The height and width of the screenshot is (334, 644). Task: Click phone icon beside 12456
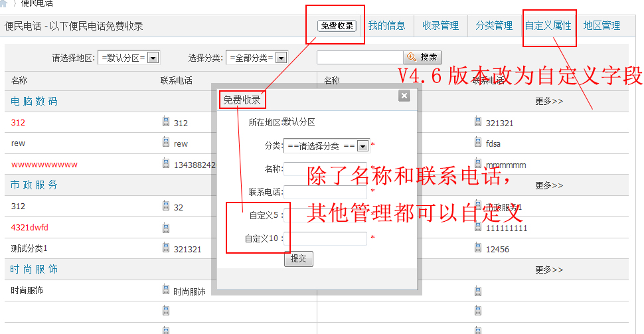(x=478, y=247)
